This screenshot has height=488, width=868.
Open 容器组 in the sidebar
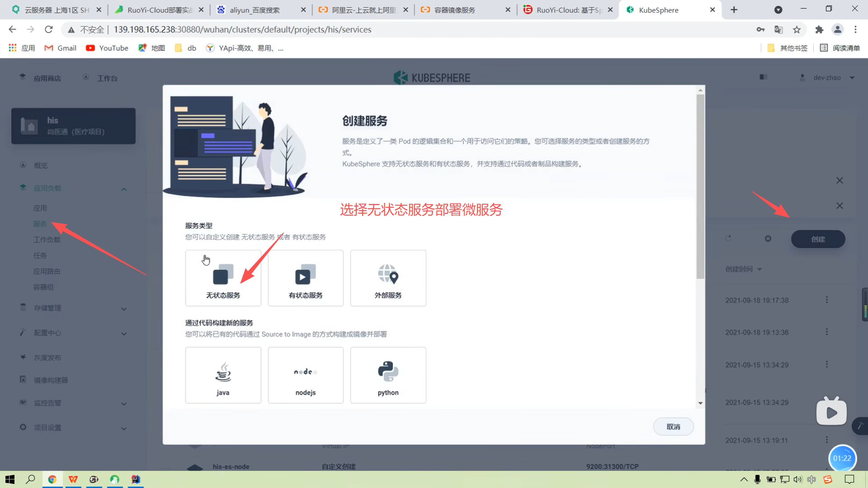click(x=43, y=287)
